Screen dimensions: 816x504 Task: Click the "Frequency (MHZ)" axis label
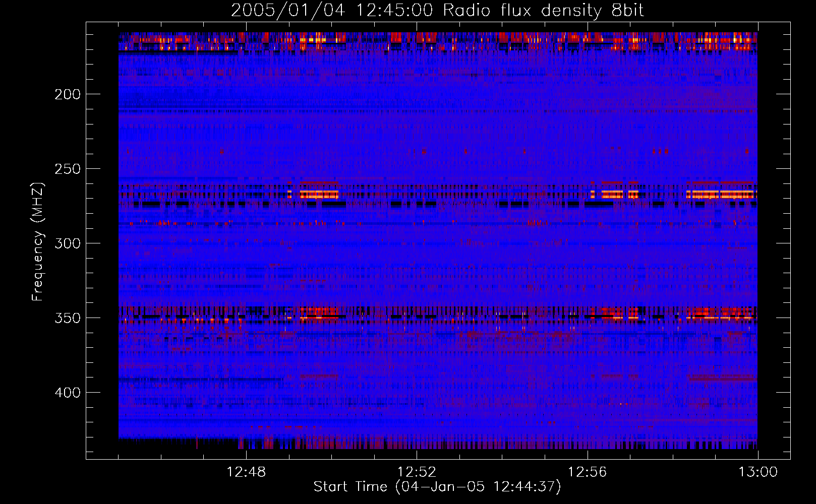click(x=38, y=241)
